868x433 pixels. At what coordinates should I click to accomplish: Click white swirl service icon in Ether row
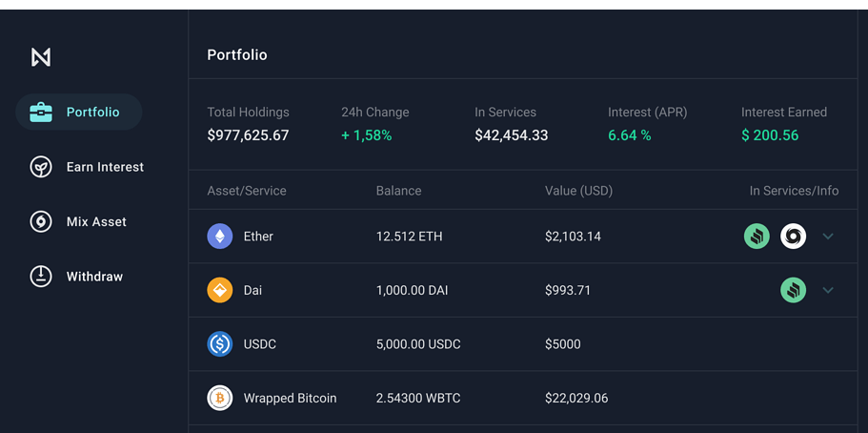(794, 237)
